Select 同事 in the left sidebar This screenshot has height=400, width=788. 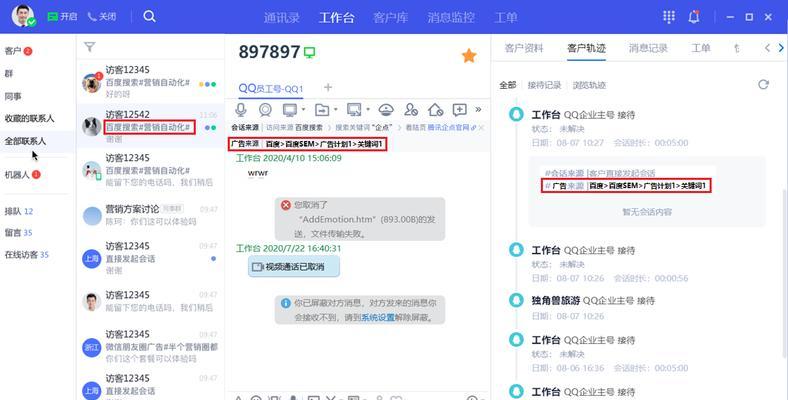tap(13, 96)
